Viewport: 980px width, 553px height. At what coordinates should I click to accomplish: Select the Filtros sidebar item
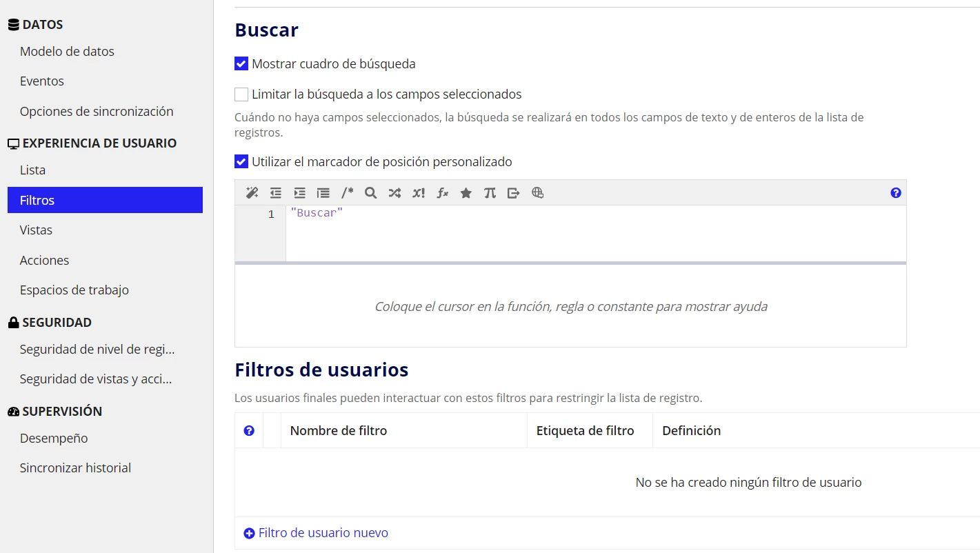(105, 200)
